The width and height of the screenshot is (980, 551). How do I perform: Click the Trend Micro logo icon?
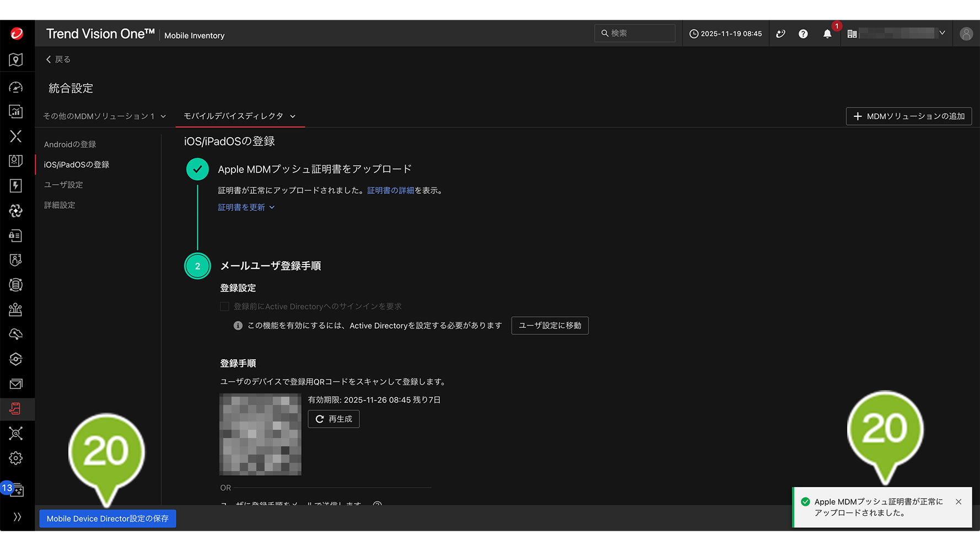pos(17,34)
